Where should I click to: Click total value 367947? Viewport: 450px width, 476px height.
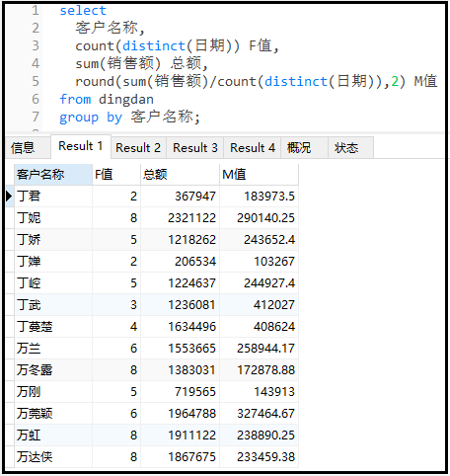(180, 197)
